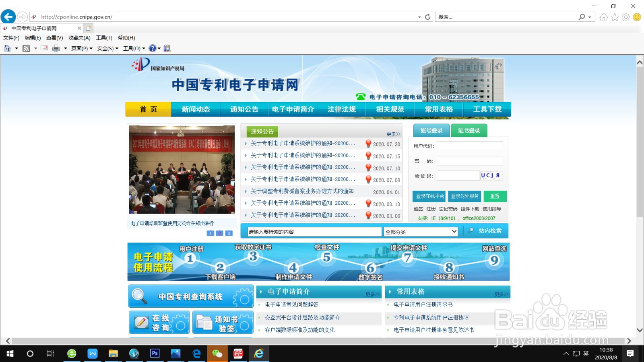Expand the 全部分类 category dropdown
The width and height of the screenshot is (644, 362).
pyautogui.click(x=421, y=232)
